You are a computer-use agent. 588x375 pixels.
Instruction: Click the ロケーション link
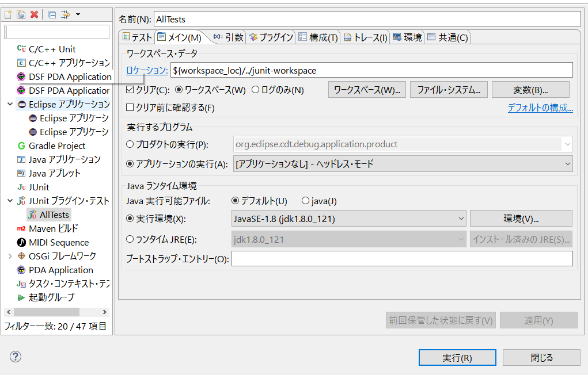147,70
